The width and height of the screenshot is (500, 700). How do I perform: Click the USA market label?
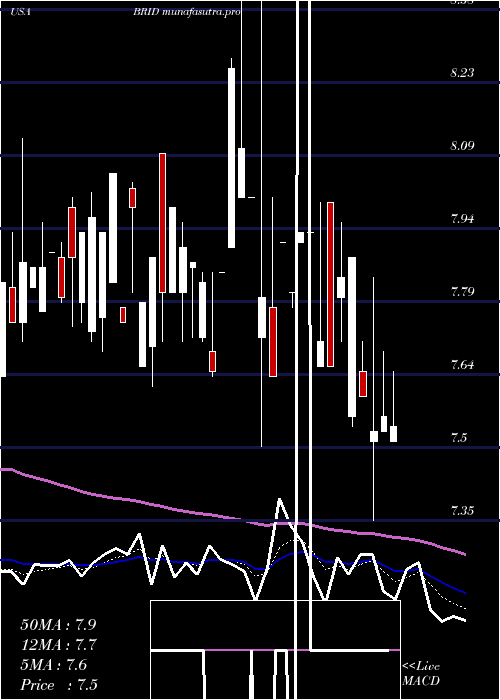[x=21, y=12]
